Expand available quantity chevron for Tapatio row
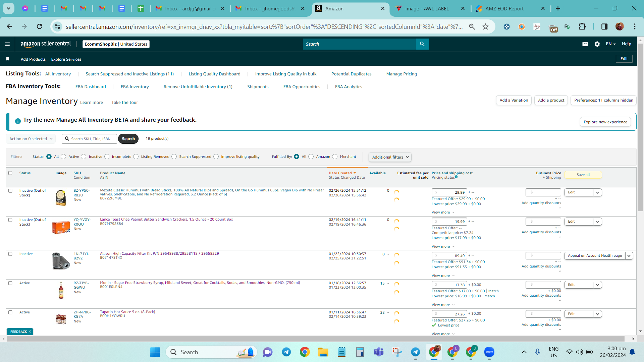The height and width of the screenshot is (362, 644). pyautogui.click(x=388, y=312)
